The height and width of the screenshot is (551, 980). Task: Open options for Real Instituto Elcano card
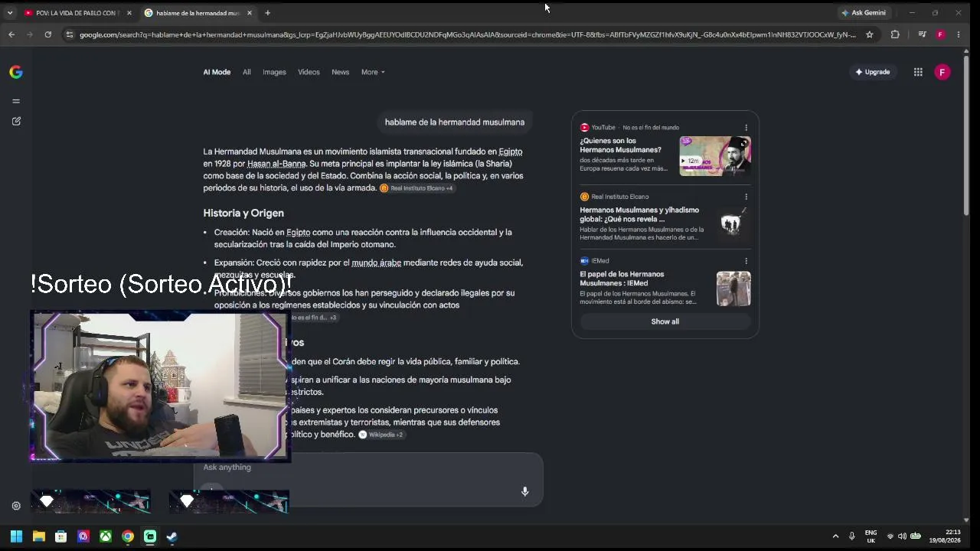tap(746, 197)
